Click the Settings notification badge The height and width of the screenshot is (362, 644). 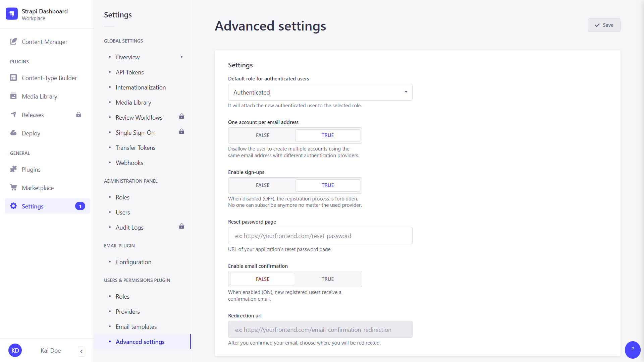80,206
